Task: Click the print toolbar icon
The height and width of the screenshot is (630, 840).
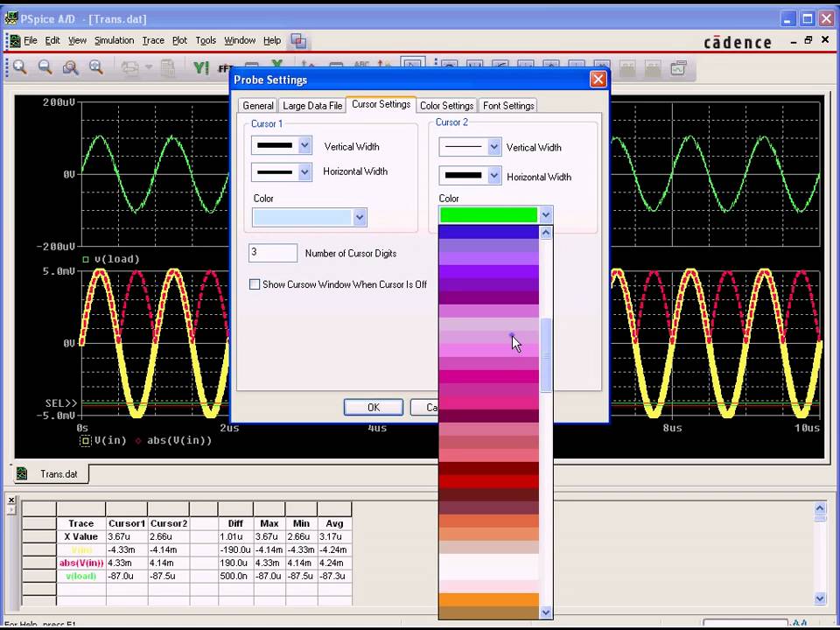Action: coord(130,67)
